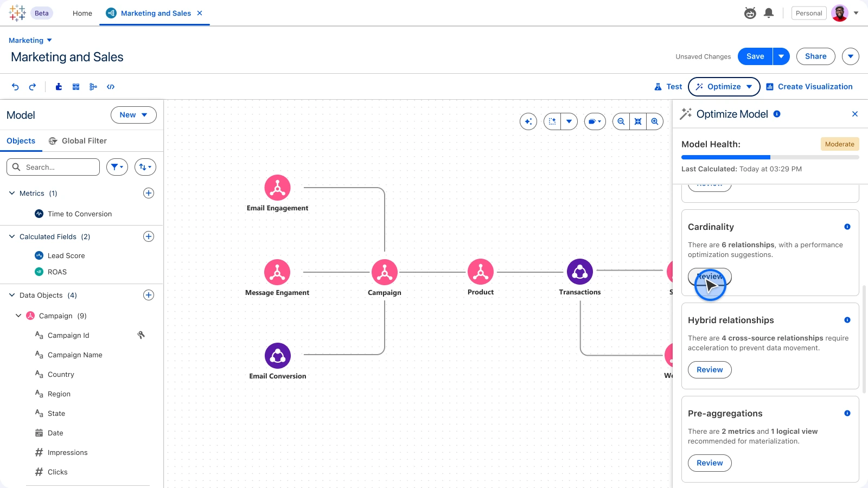Click the Test button
This screenshot has height=488, width=868.
(x=668, y=87)
